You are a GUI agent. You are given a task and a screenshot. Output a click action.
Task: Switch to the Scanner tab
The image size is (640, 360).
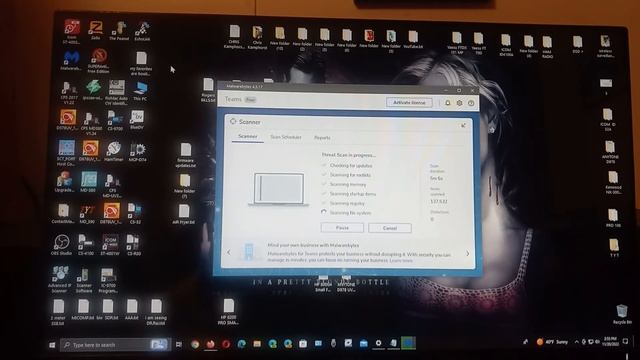(248, 137)
